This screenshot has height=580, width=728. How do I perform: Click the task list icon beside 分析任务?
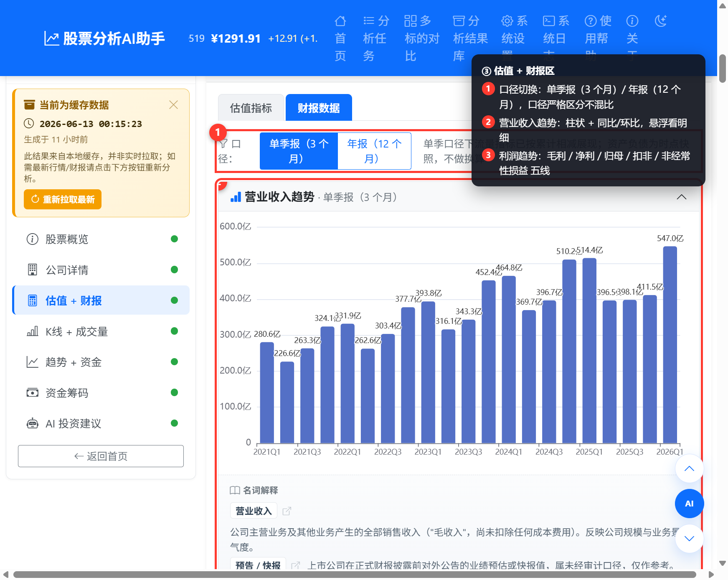(369, 21)
